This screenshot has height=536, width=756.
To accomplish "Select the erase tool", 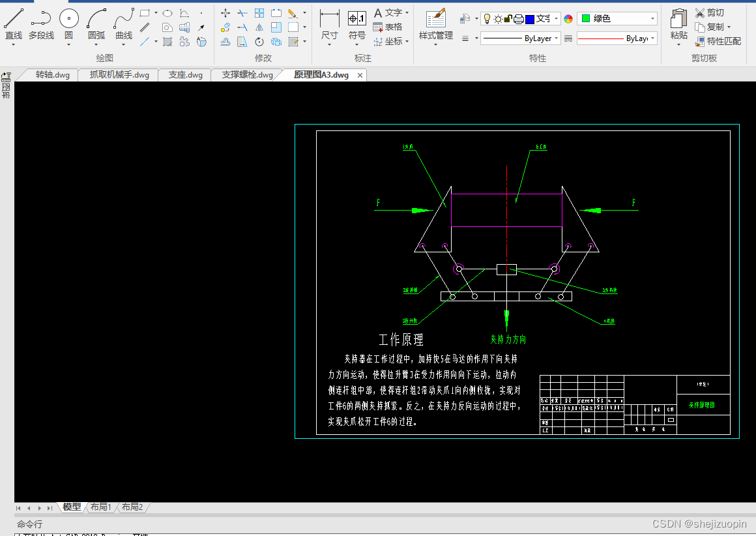I will (x=293, y=13).
